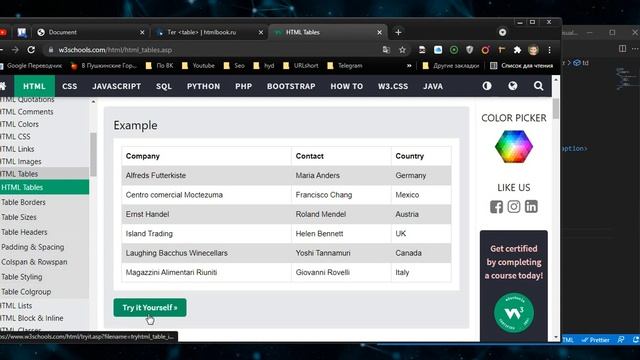Open the URLshort bookmark folder
This screenshot has width=640, height=360.
[301, 66]
